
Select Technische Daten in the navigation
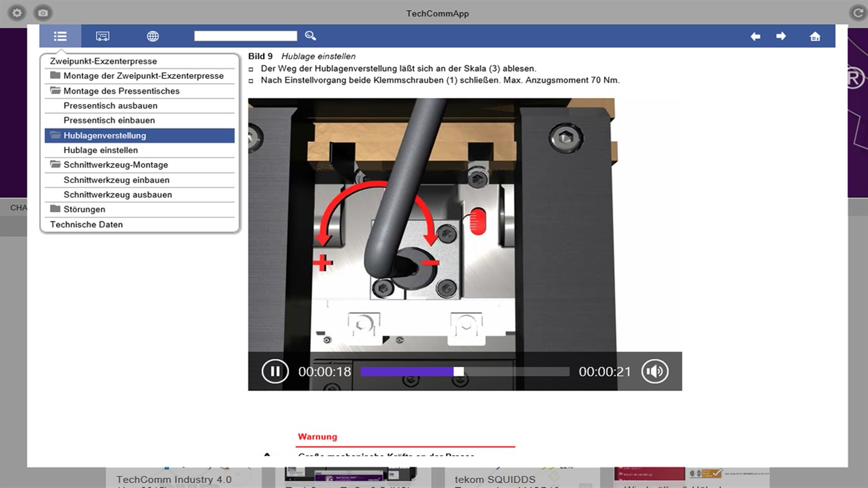pyautogui.click(x=85, y=224)
